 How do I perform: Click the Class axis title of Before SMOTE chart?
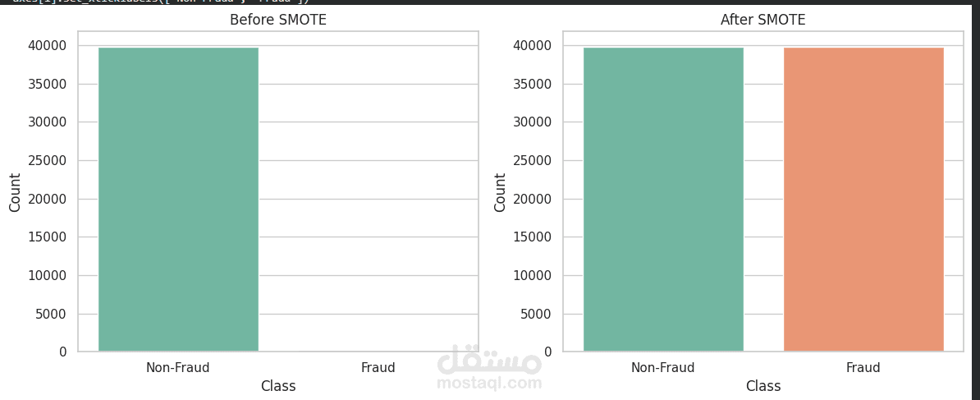278,386
